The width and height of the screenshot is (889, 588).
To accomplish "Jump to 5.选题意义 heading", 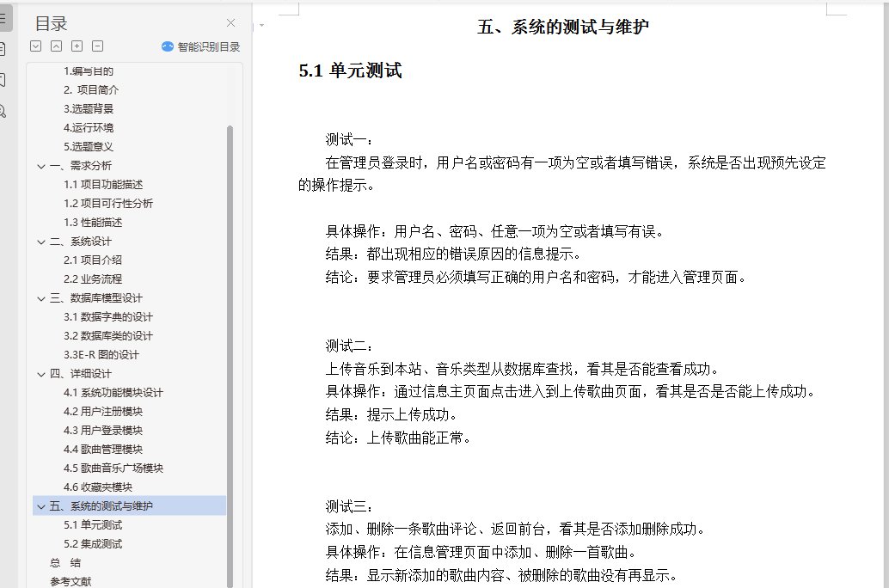I will click(x=89, y=146).
